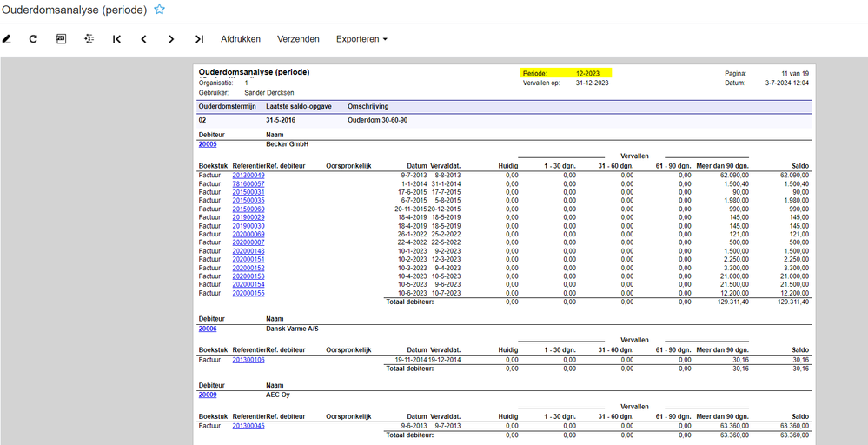The width and height of the screenshot is (868, 445).
Task: Click the highlighted Periode 12-2023 field
Action: pyautogui.click(x=566, y=74)
